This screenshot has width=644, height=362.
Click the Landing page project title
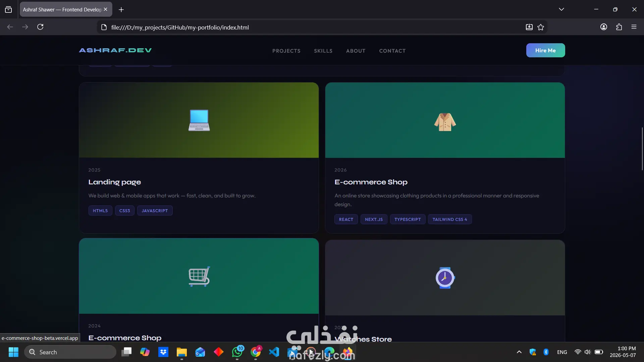(115, 182)
